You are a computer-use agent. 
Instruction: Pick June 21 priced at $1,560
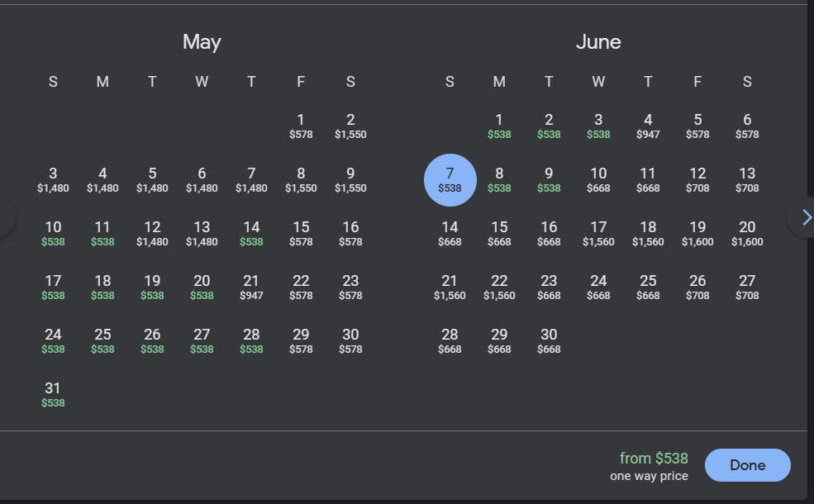click(450, 287)
